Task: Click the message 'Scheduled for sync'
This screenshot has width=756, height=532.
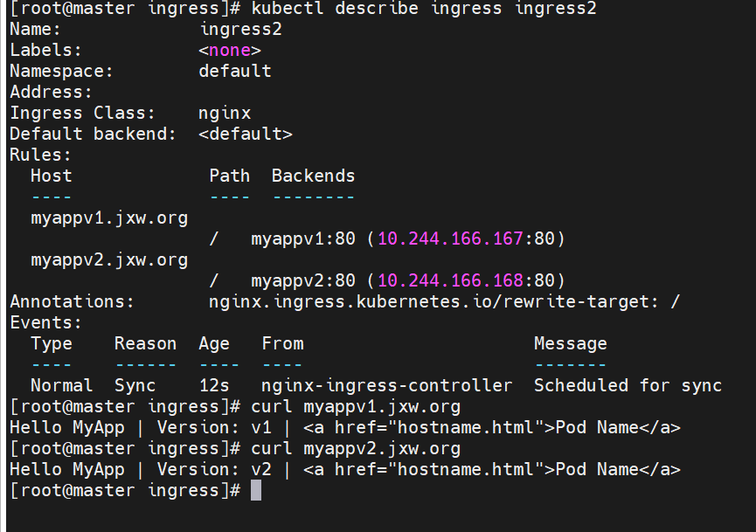Action: tap(628, 386)
